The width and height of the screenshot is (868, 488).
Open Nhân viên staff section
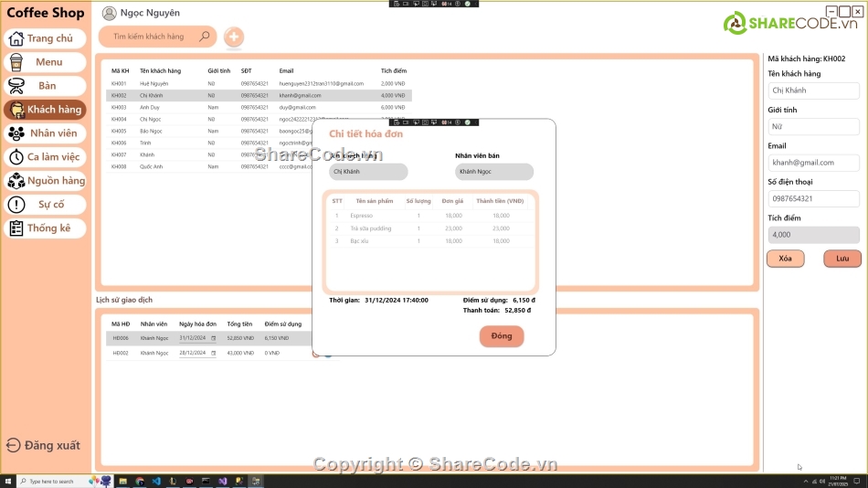pos(45,133)
